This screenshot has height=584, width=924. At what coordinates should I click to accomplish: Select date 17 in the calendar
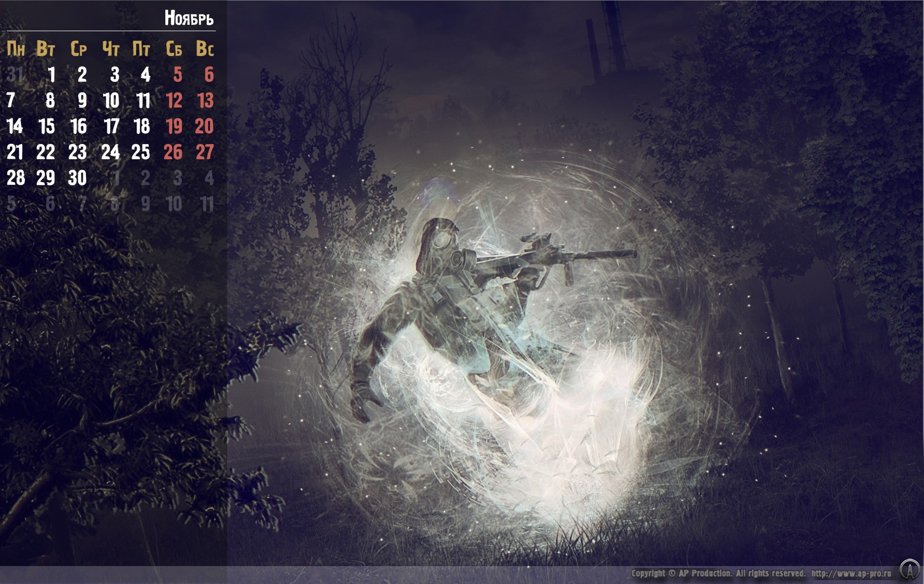[112, 126]
